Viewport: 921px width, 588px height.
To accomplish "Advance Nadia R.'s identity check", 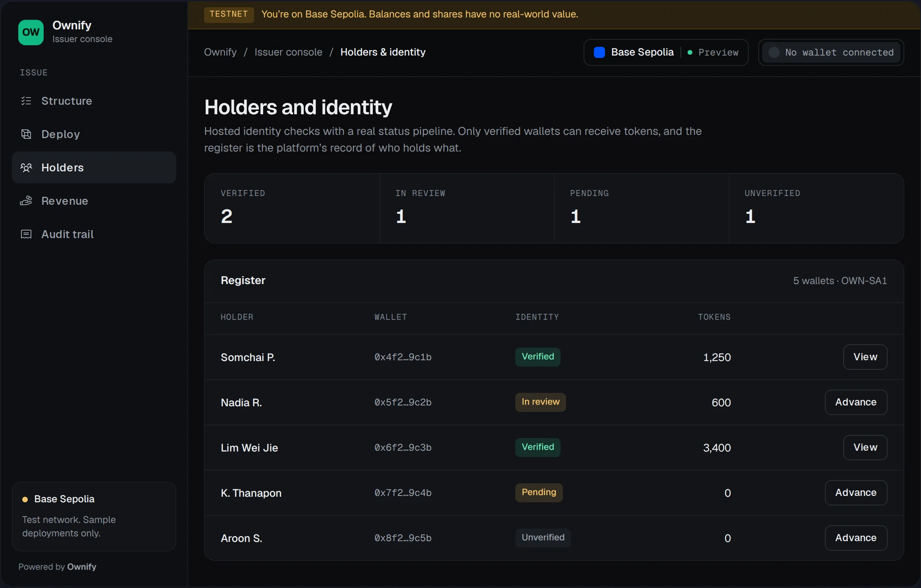I will (856, 402).
